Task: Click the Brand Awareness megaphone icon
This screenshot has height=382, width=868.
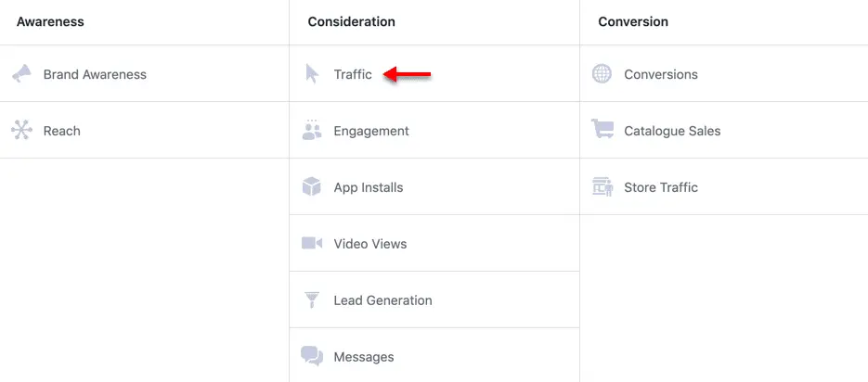Action: pyautogui.click(x=21, y=74)
